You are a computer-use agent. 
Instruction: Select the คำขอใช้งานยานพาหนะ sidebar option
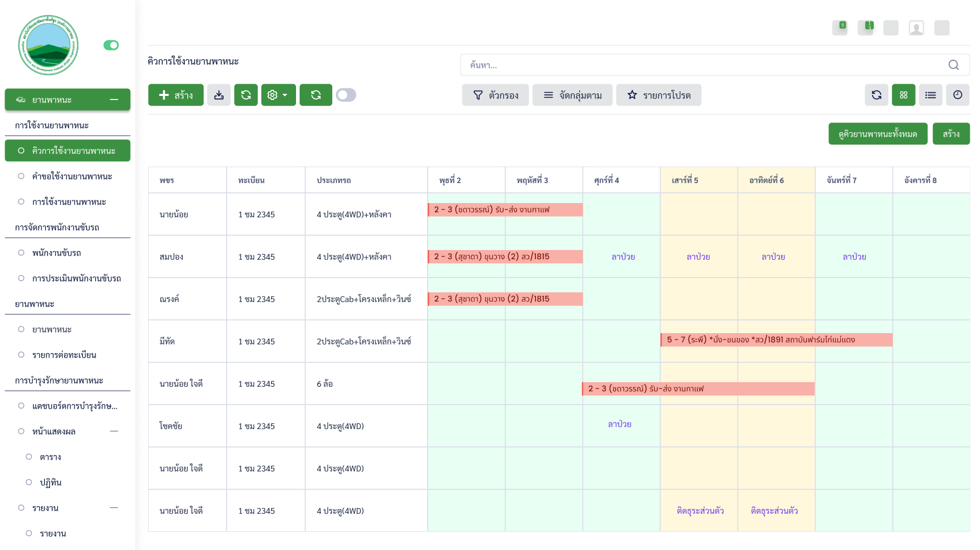(x=72, y=177)
